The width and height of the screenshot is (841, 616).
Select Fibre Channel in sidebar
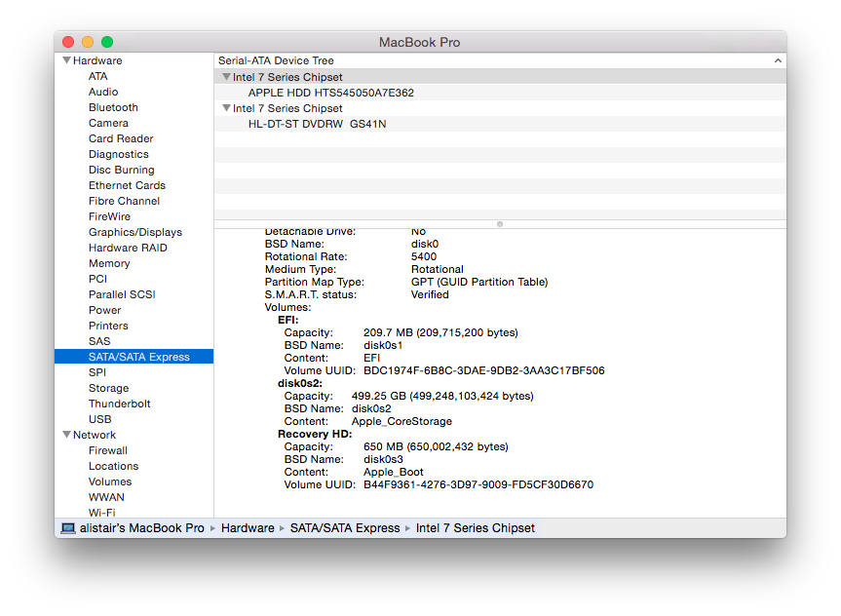124,201
